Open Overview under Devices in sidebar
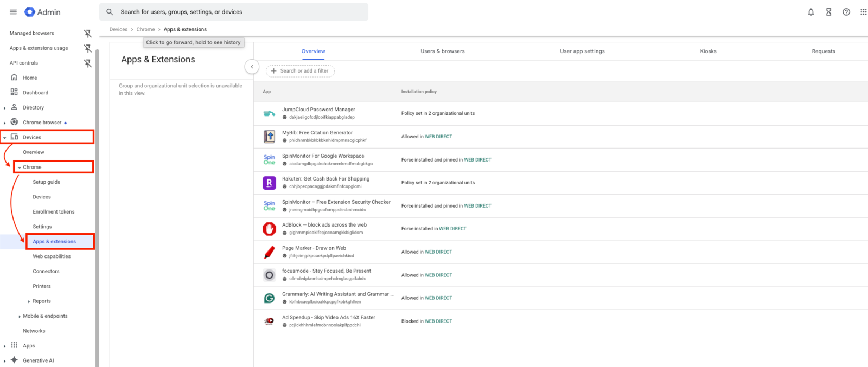Viewport: 868px width, 367px height. click(x=34, y=152)
